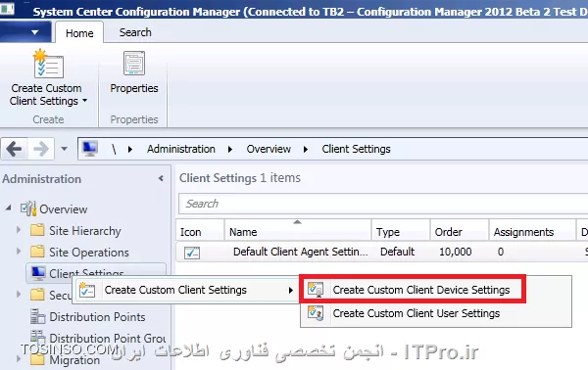
Task: Click the Device Settings submenu icon
Action: [316, 290]
